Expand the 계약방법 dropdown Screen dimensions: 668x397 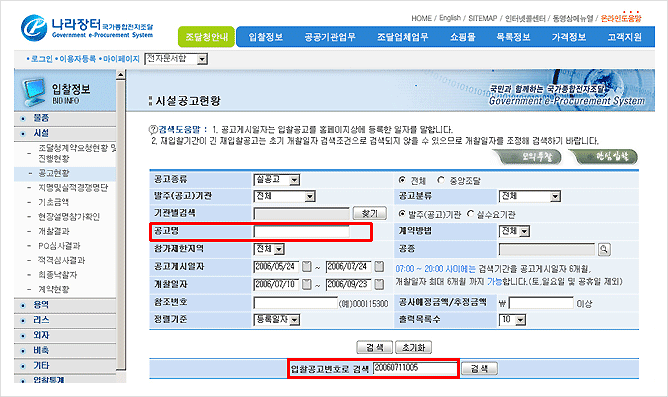pos(514,231)
